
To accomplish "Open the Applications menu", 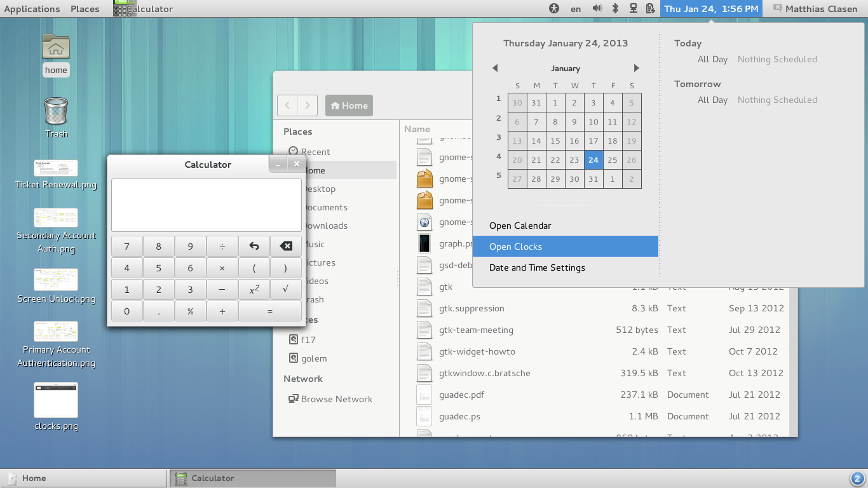I will click(x=32, y=9).
